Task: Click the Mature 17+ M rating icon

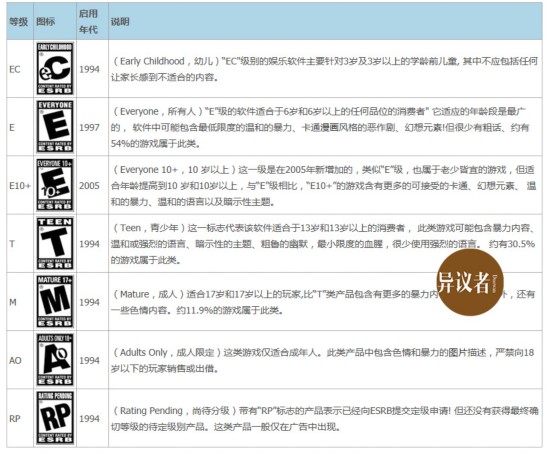Action: pos(55,301)
